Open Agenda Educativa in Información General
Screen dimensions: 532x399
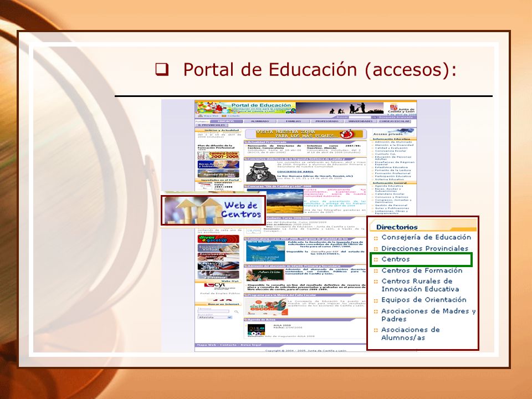tap(389, 186)
